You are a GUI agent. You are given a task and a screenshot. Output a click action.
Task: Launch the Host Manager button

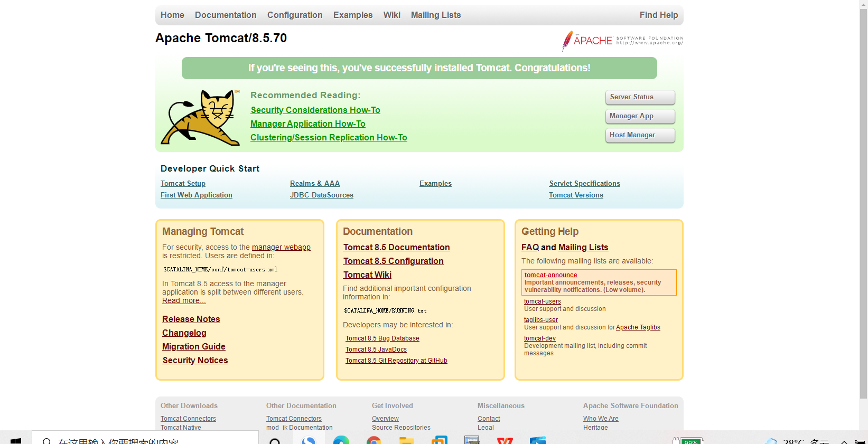[x=640, y=135]
